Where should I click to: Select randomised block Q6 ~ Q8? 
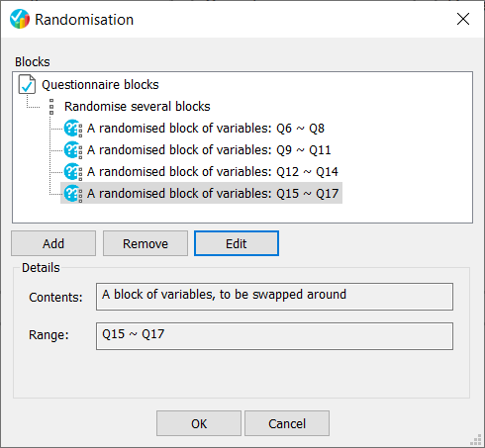point(206,129)
